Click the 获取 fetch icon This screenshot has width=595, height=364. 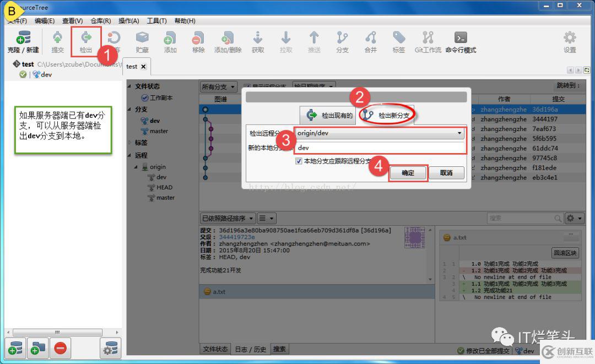258,42
